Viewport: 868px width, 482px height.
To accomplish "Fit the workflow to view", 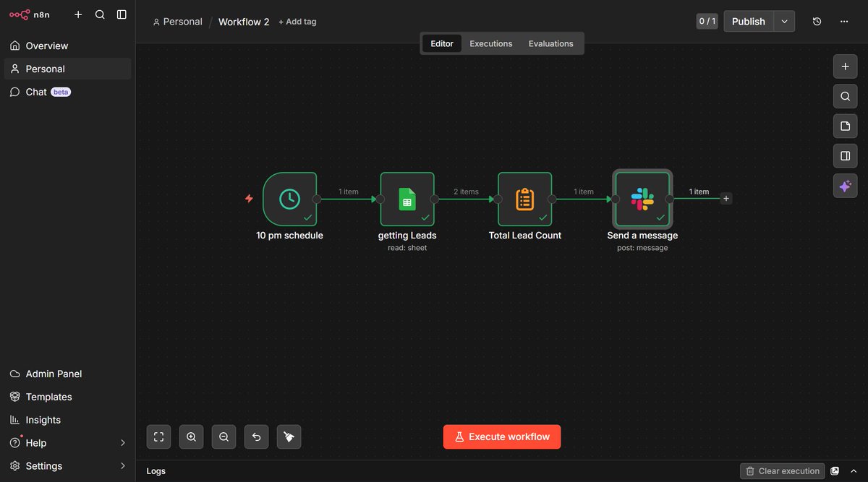I will coord(159,436).
